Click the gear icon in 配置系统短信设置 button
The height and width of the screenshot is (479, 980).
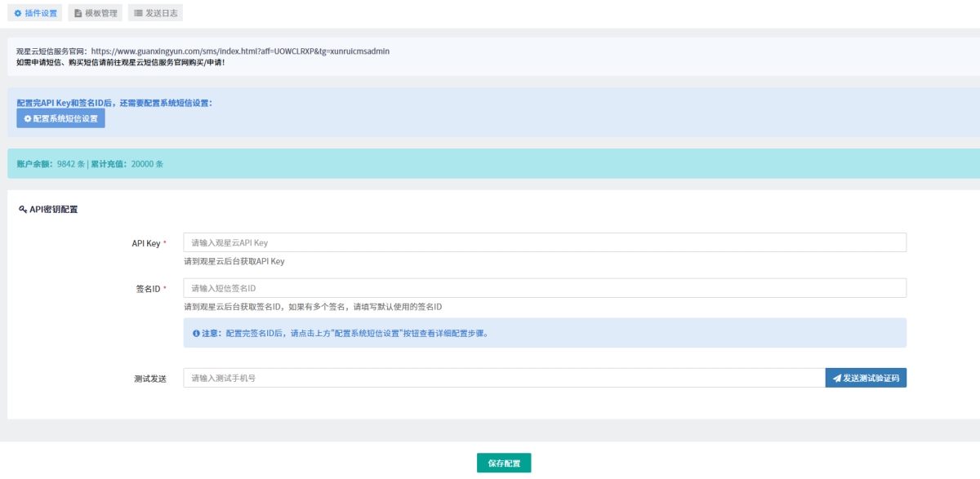[27, 118]
